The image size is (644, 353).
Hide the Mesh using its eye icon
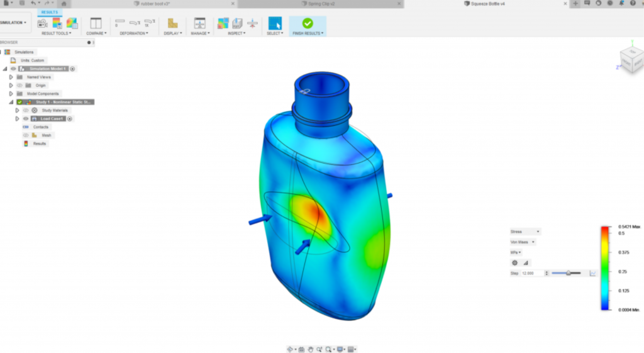coord(26,135)
